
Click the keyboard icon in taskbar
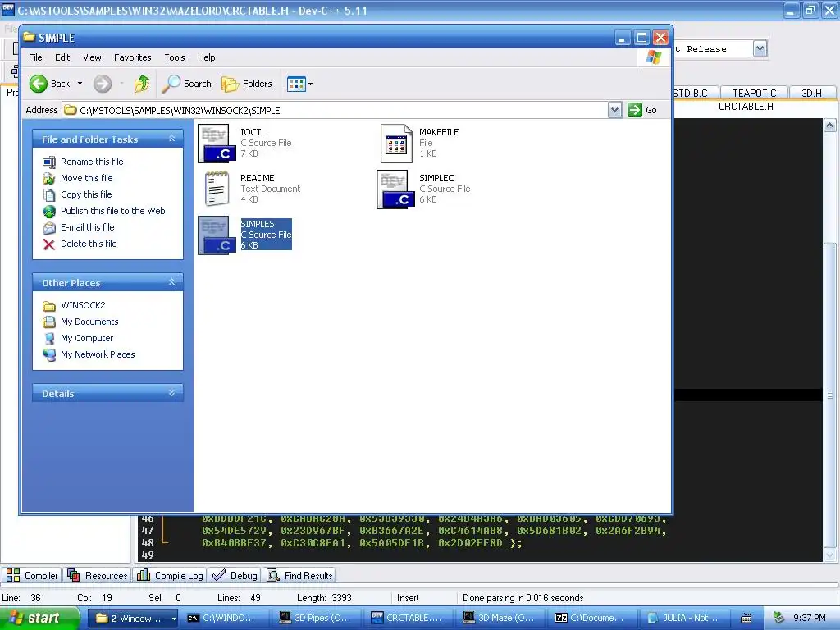click(746, 619)
